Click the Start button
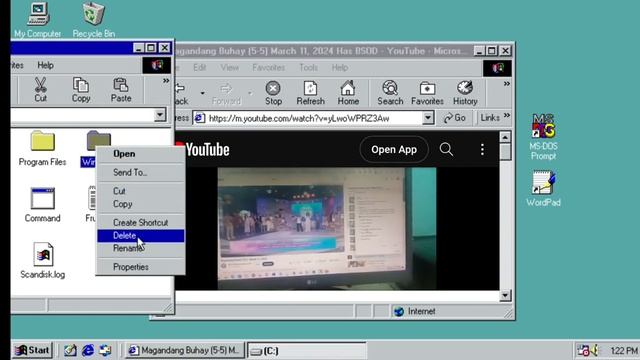 tap(33, 350)
